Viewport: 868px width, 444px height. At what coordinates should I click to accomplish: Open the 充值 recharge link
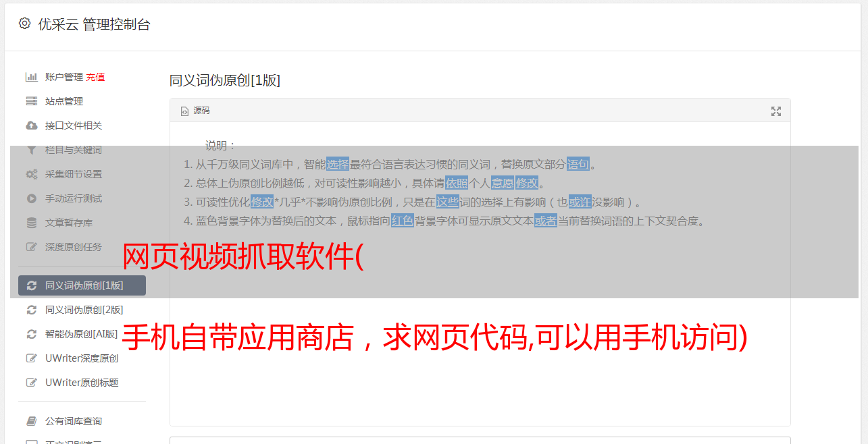point(95,77)
